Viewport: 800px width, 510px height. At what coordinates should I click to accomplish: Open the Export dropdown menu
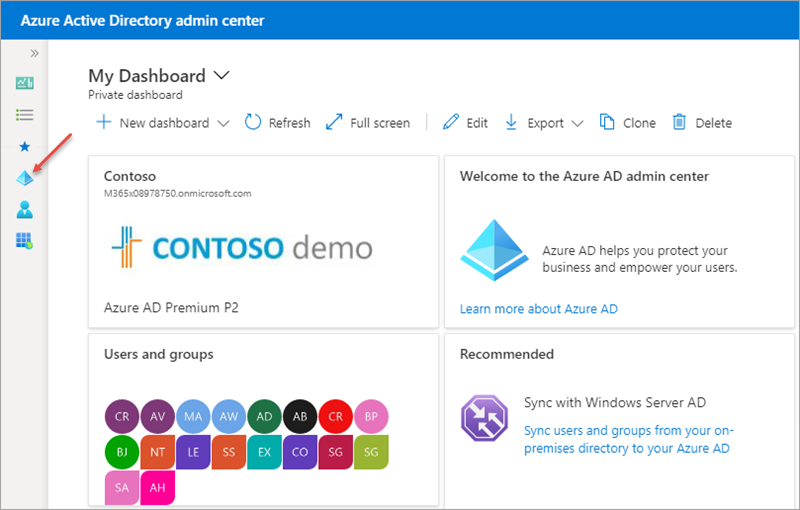[544, 123]
